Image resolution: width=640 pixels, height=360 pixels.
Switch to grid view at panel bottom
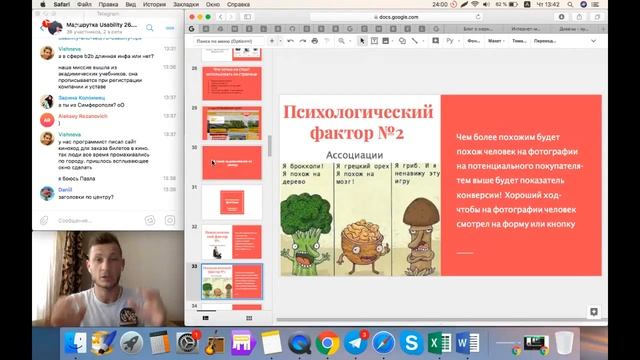pos(249,318)
